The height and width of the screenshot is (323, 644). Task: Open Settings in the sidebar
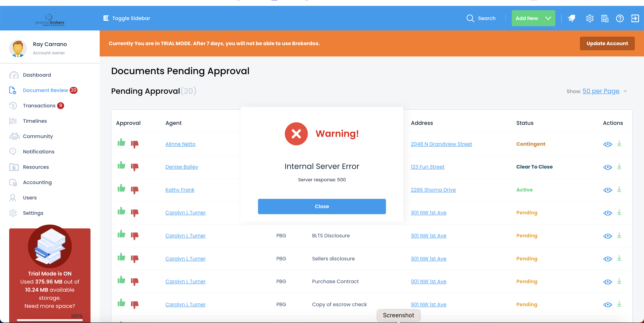[x=33, y=213]
